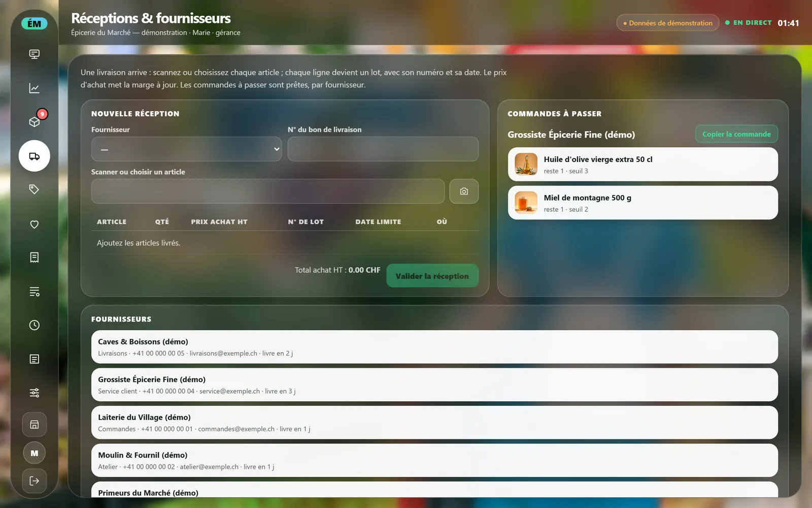Click the camera scan icon button

[464, 192]
